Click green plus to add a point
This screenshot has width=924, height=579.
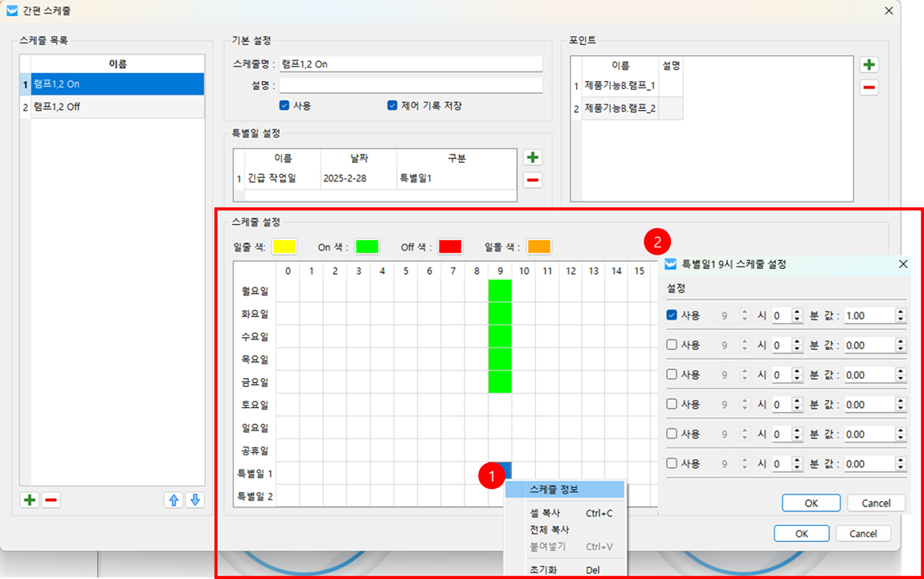[869, 65]
